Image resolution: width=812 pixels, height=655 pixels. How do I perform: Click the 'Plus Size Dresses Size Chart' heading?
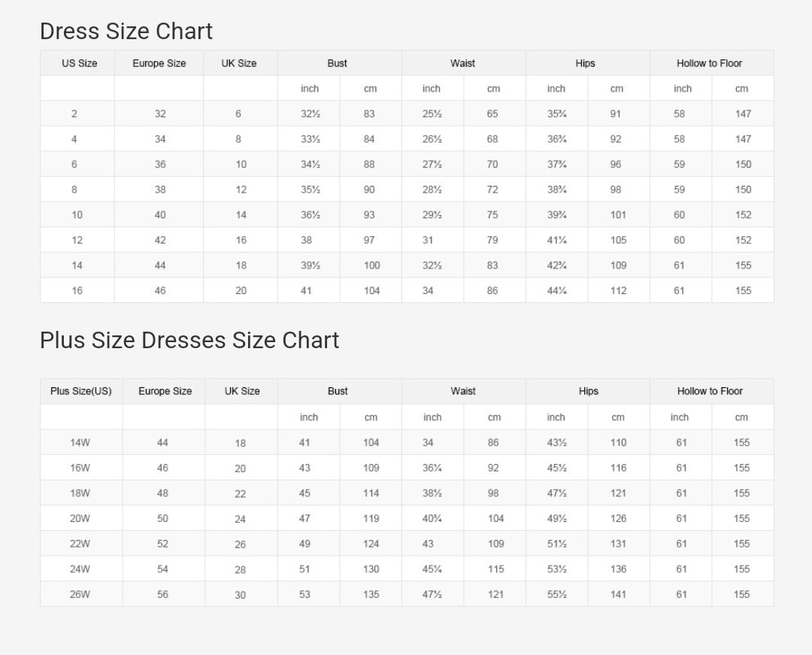(189, 341)
